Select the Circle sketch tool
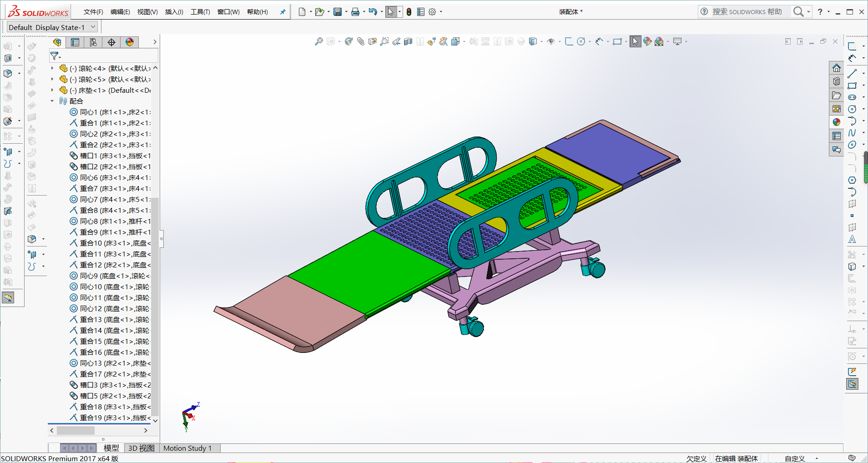 coord(852,109)
